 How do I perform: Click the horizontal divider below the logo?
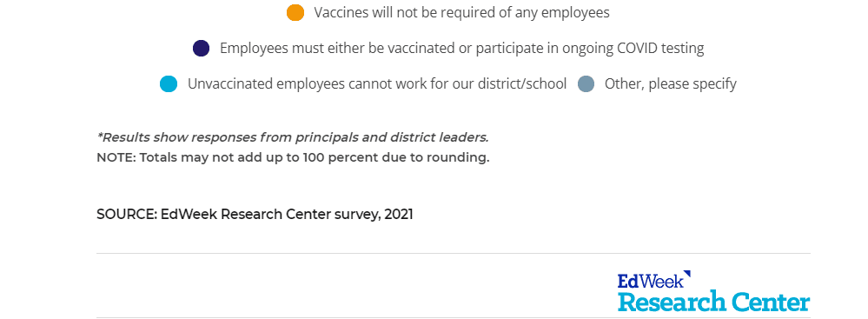coord(454,317)
